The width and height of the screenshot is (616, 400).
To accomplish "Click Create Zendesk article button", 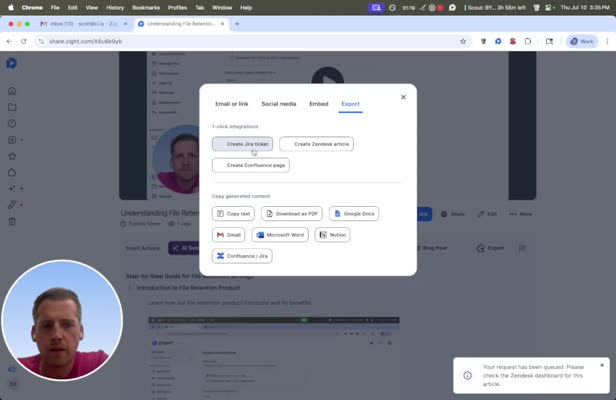I will coord(316,144).
